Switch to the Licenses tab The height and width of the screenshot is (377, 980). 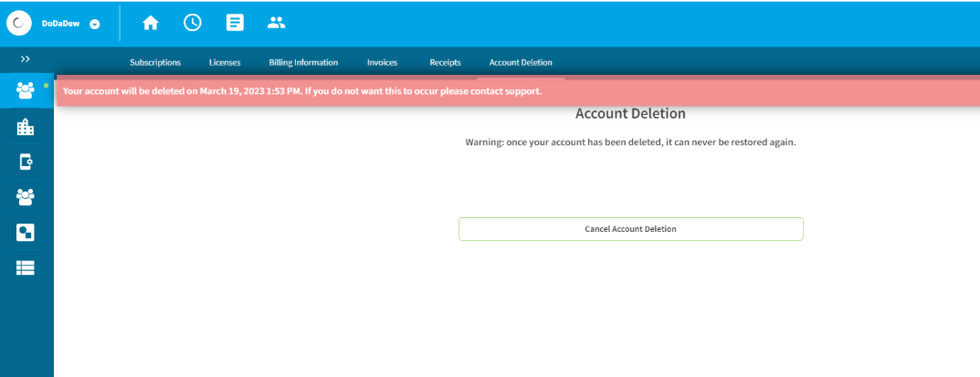tap(225, 62)
